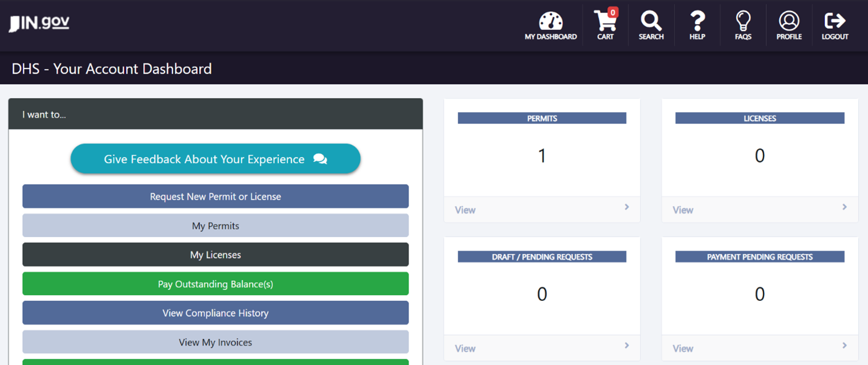Click the Search magnifier icon

click(651, 21)
